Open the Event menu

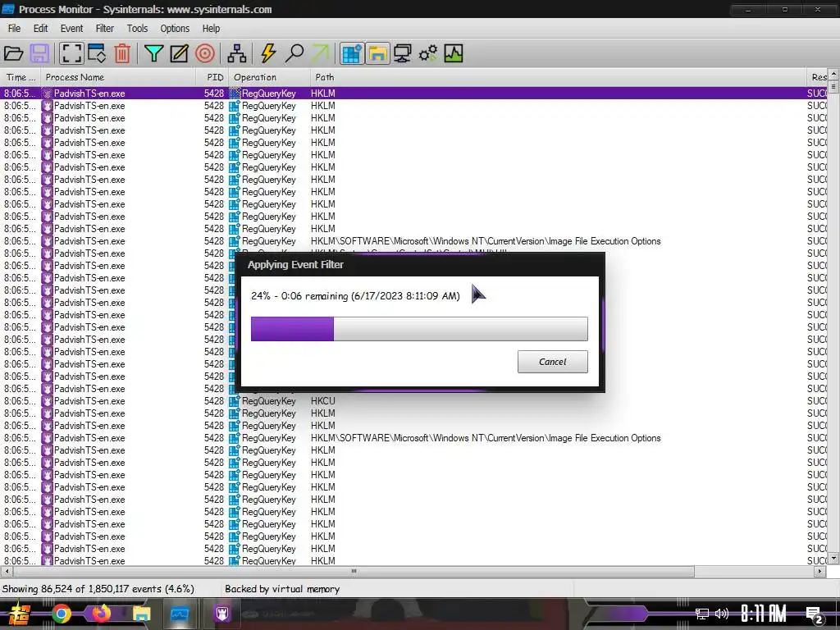coord(72,29)
